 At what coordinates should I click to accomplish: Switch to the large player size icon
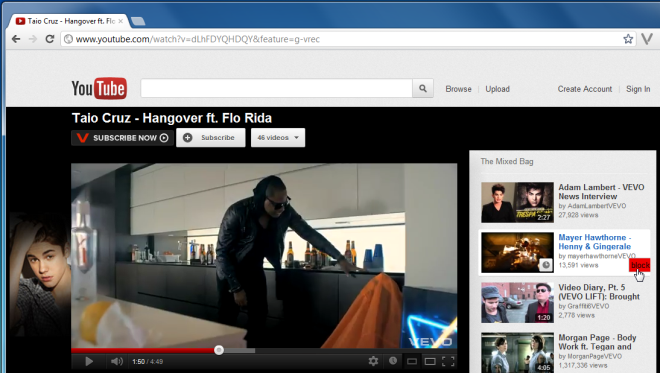pos(430,361)
